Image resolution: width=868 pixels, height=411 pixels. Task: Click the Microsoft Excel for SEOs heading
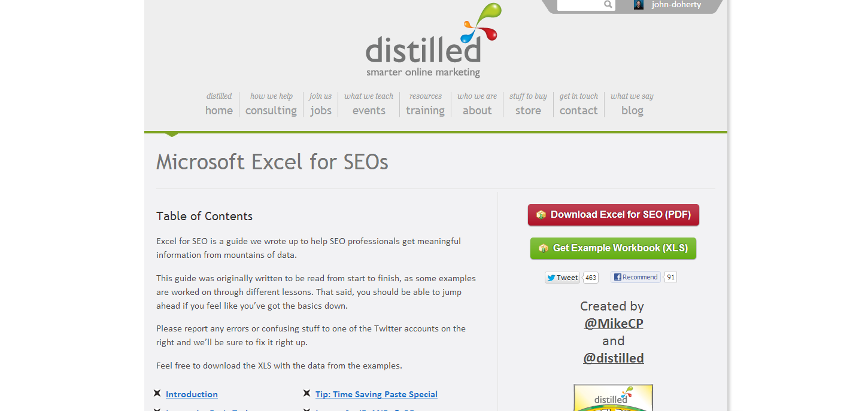coord(272,162)
